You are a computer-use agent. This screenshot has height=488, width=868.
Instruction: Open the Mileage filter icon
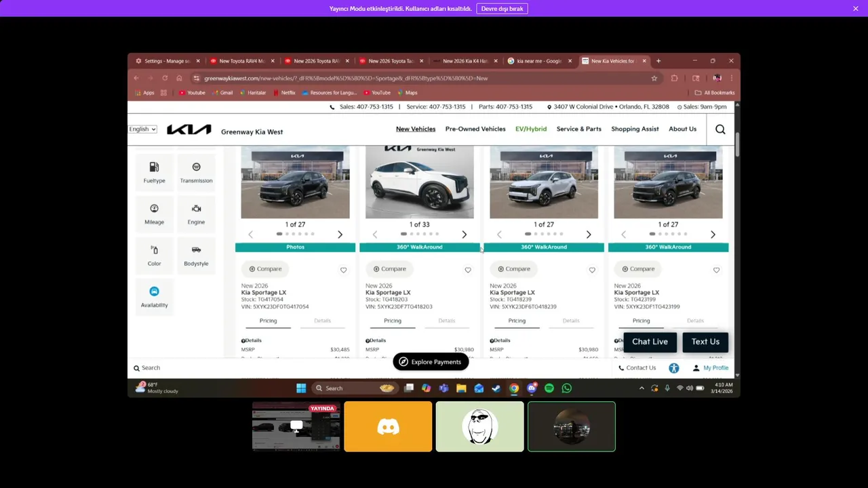pos(154,213)
